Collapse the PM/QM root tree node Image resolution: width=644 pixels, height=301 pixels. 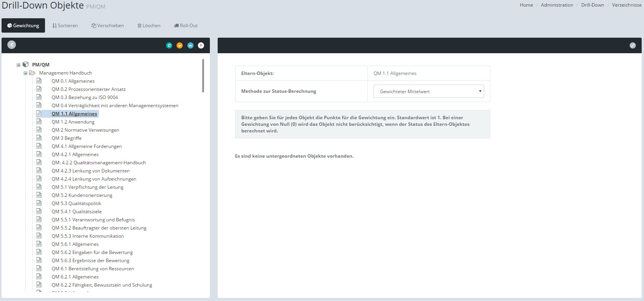point(18,65)
